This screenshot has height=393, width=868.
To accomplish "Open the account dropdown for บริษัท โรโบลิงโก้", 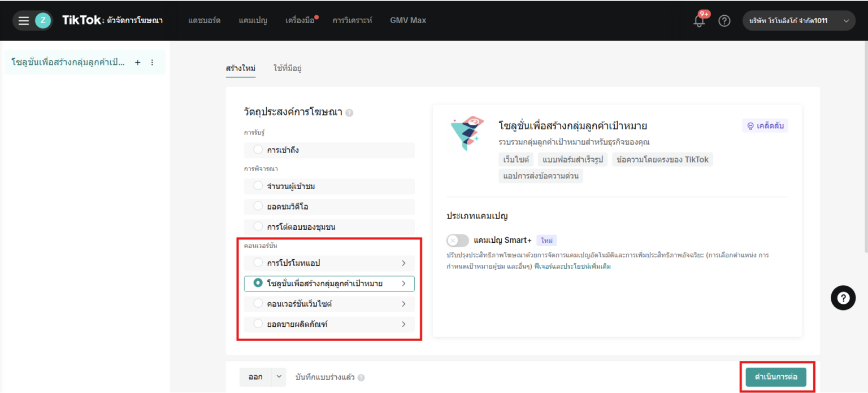I will [798, 20].
